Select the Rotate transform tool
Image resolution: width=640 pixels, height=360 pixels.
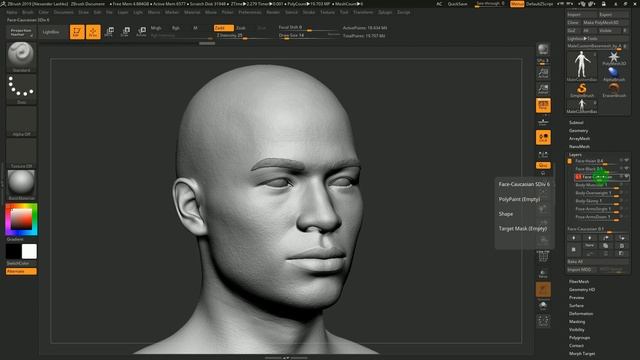point(141,32)
